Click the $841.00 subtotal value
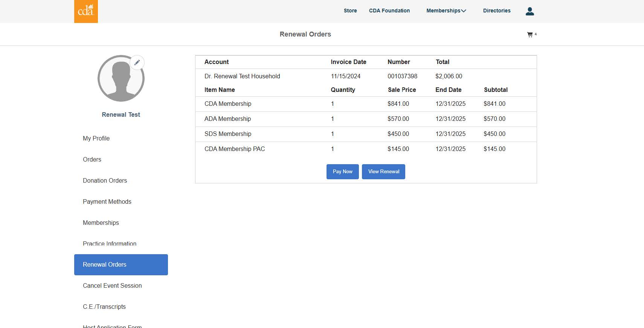Viewport: 644px width, 328px height. 494,104
